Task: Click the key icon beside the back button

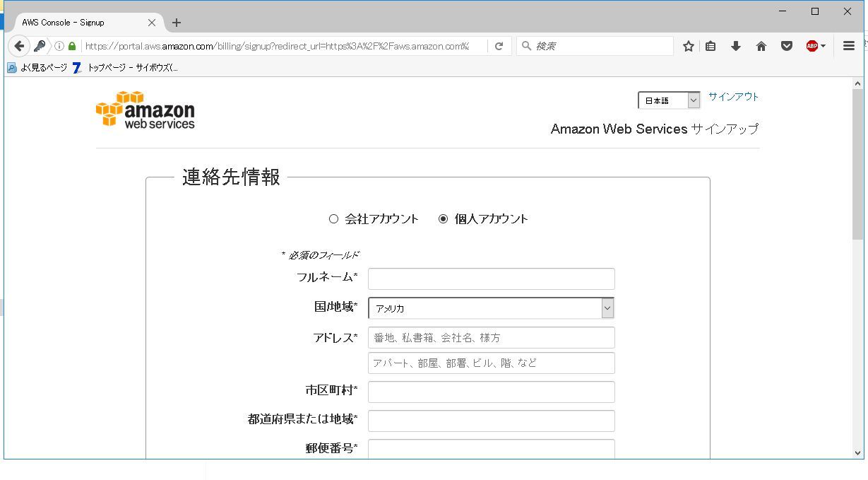Action: [40, 46]
